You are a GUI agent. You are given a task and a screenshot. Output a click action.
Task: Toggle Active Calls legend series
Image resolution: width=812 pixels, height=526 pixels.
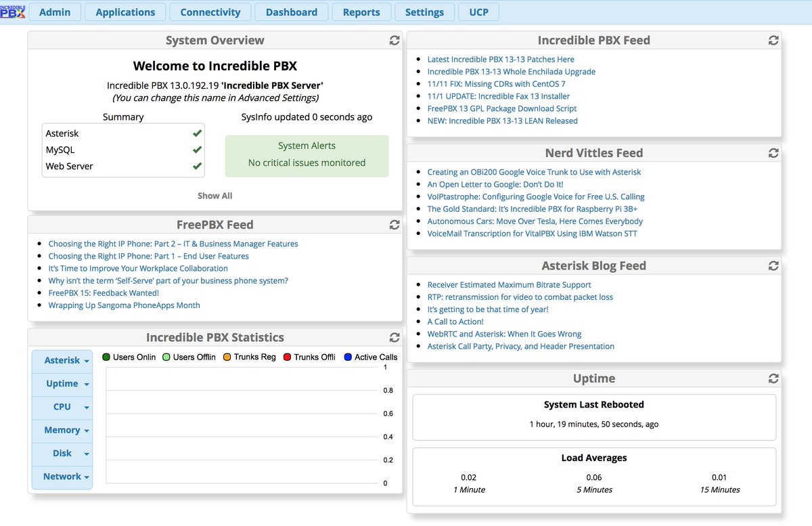pyautogui.click(x=370, y=357)
